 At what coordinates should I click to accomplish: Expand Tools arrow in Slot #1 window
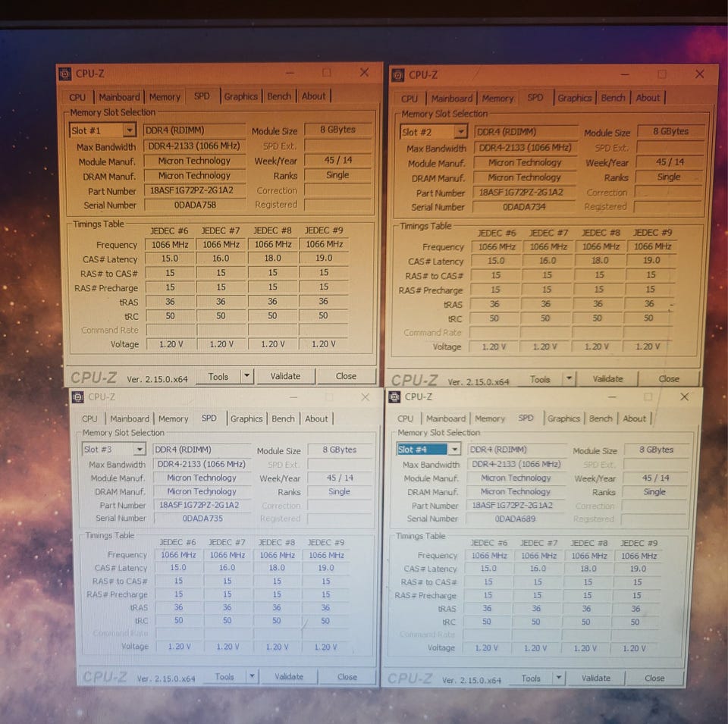pos(247,375)
